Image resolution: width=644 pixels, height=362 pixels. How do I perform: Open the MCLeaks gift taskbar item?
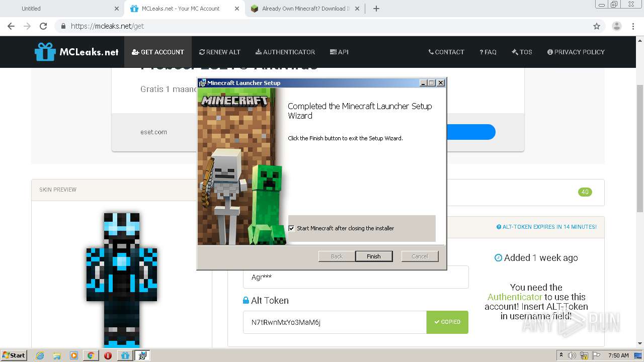[x=125, y=355]
